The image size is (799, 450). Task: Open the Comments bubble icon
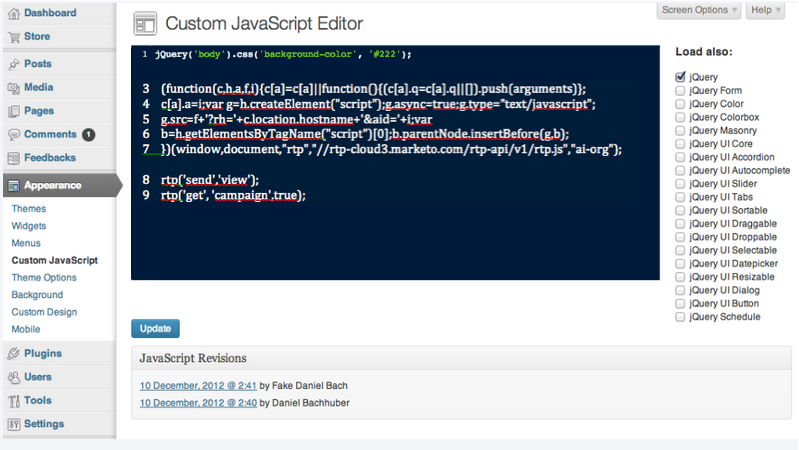click(x=14, y=135)
